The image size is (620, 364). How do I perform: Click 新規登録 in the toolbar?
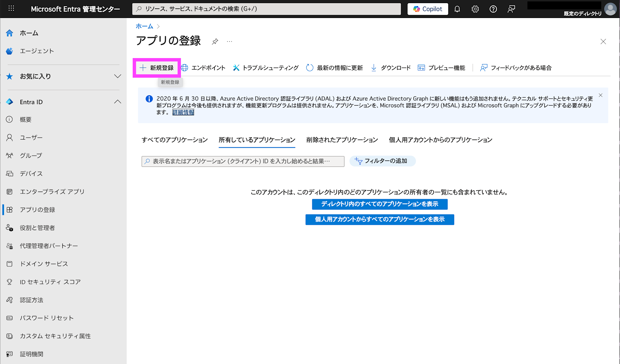point(157,68)
